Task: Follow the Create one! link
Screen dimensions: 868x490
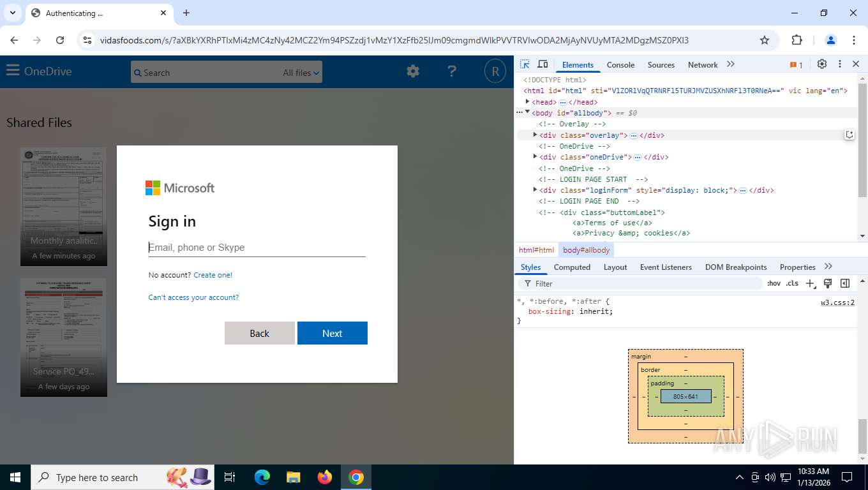Action: (213, 275)
